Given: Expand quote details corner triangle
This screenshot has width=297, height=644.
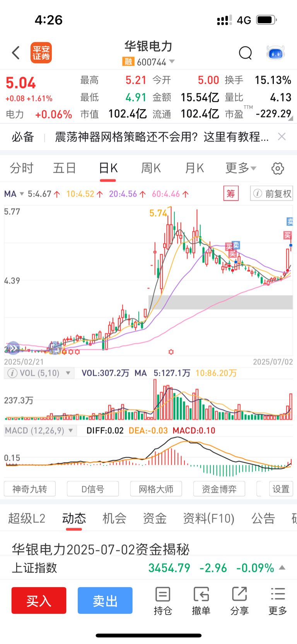Looking at the screenshot, I should tap(290, 118).
